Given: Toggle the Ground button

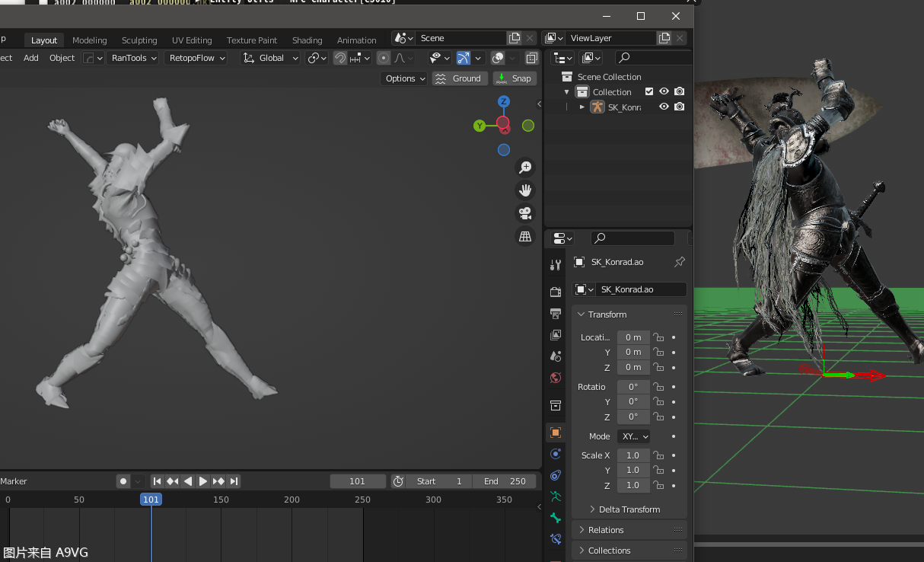Looking at the screenshot, I should (x=460, y=78).
